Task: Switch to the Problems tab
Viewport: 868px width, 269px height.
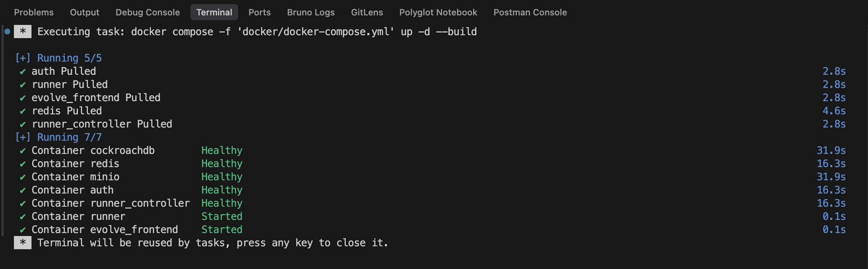Action: [33, 12]
